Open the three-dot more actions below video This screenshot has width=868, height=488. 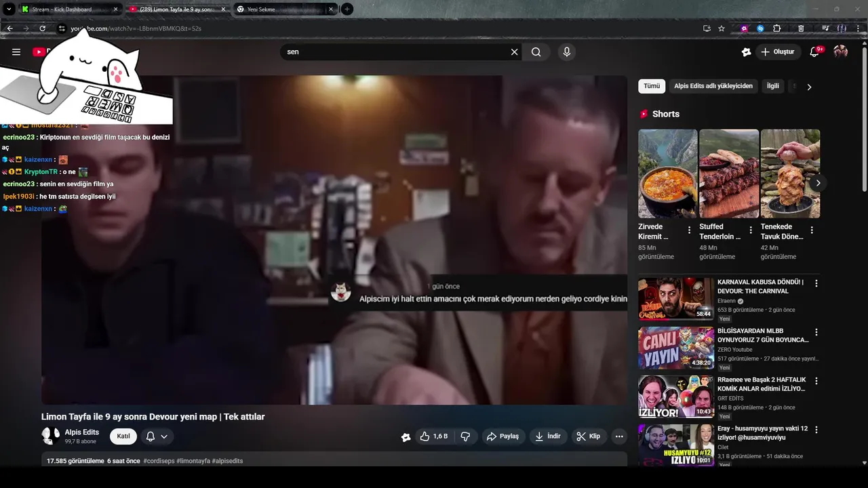tap(619, 436)
